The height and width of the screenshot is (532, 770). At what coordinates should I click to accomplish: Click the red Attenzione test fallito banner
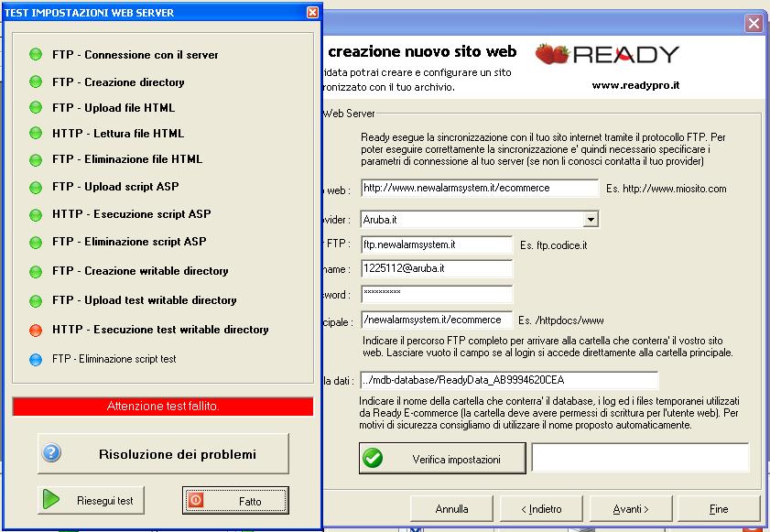(163, 407)
